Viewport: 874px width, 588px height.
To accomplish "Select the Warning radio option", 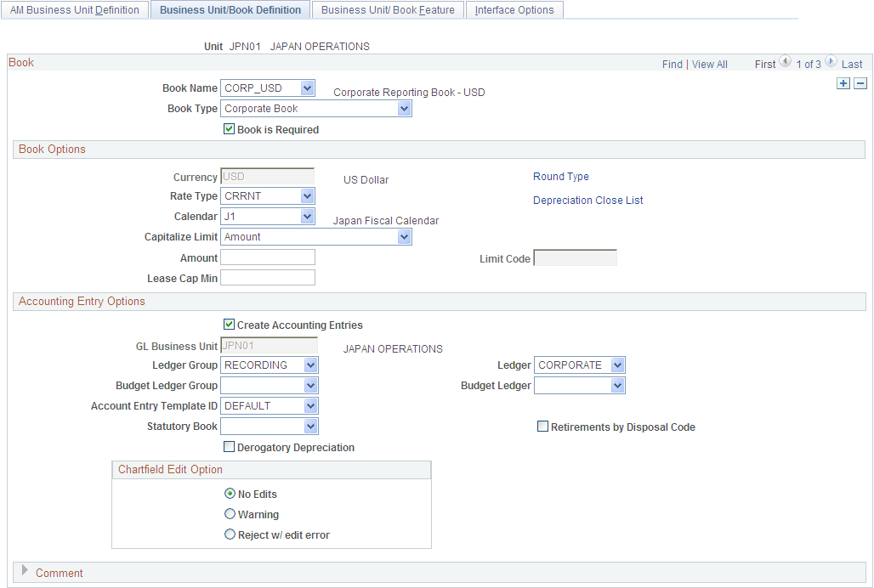I will click(230, 514).
